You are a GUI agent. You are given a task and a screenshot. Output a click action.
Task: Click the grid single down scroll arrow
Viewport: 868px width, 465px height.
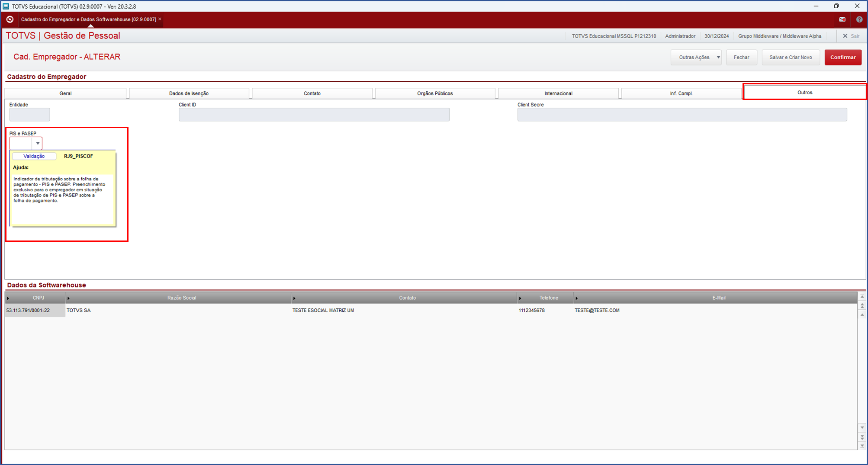point(862,427)
